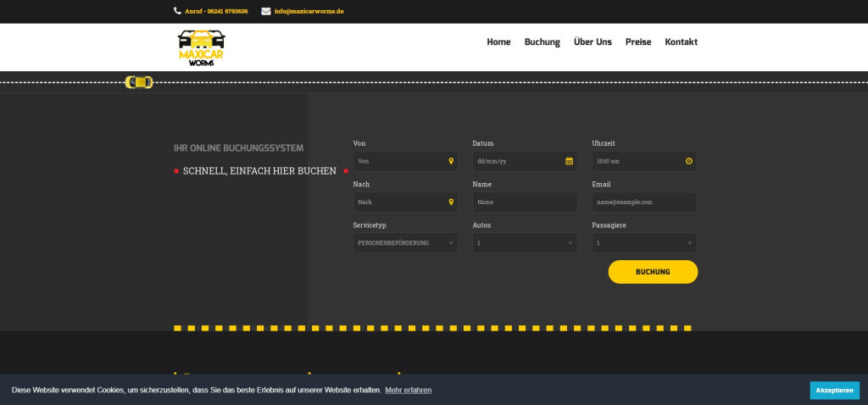Navigate to Über Uns page
Viewport: 868px width, 405px height.
(x=593, y=42)
